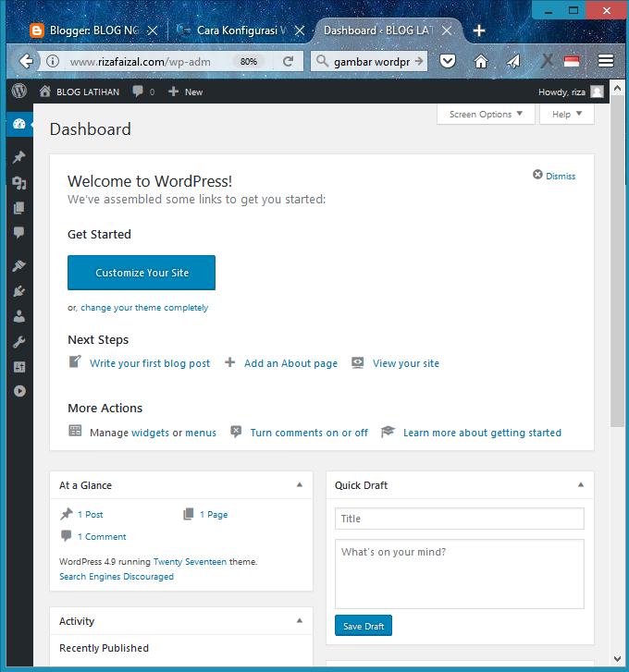Open the widgets link

[150, 433]
